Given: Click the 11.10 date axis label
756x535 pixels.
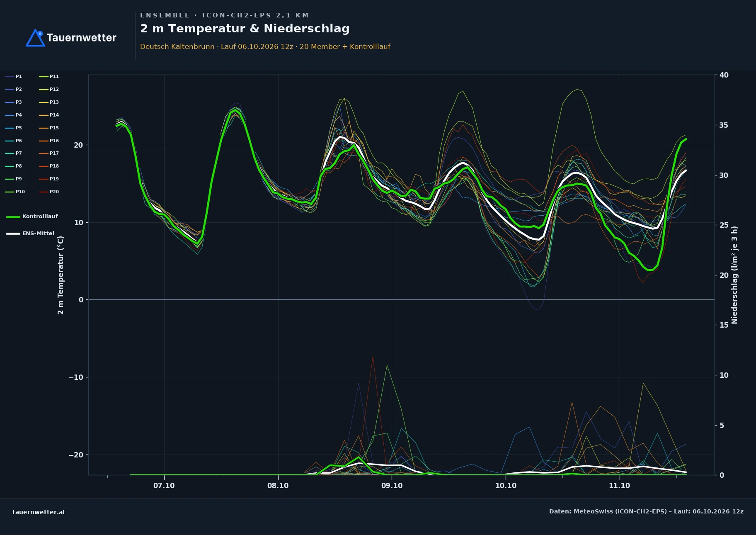Looking at the screenshot, I should click(x=619, y=486).
